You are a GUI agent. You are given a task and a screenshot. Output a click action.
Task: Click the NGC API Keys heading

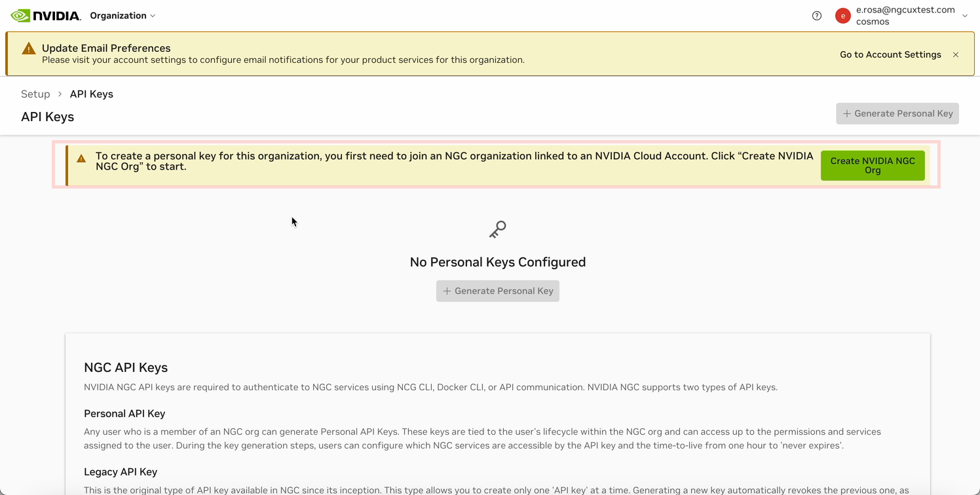pos(126,367)
